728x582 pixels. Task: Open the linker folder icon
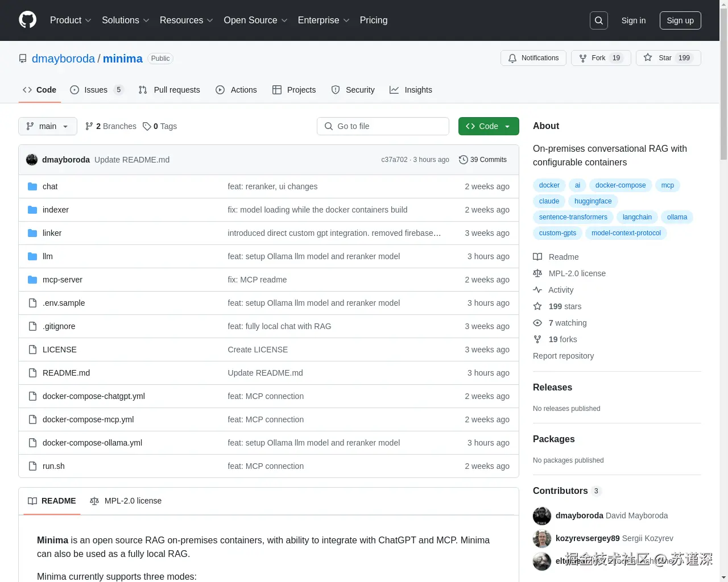[32, 233]
